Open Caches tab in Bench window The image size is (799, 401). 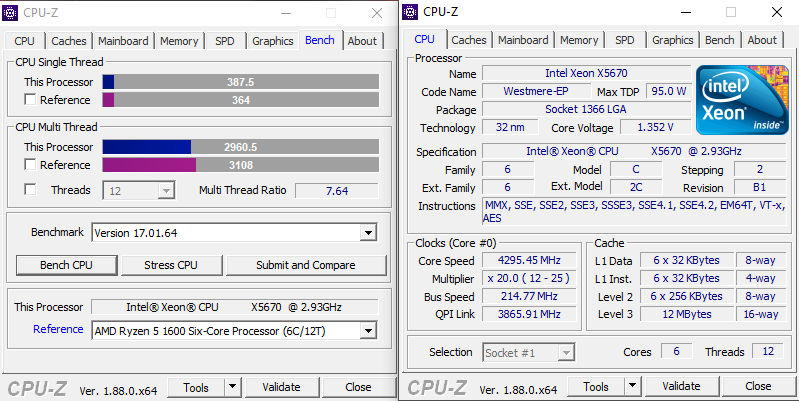tap(69, 41)
